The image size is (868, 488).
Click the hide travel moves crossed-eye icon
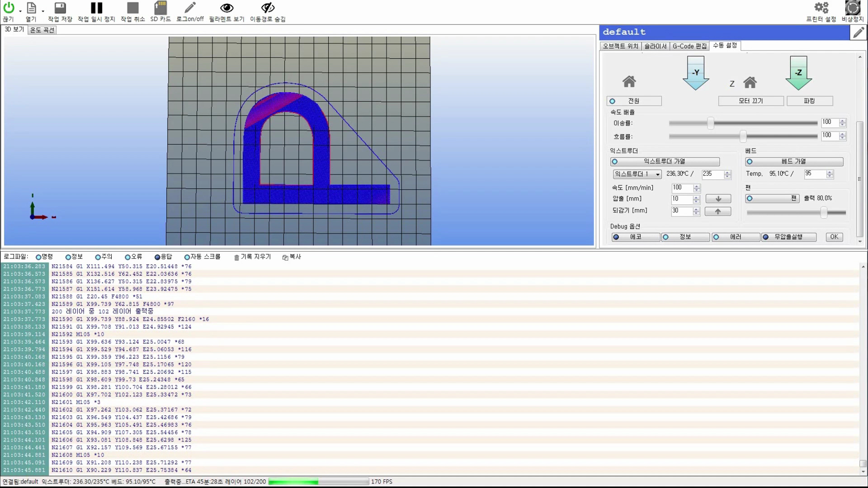[268, 8]
